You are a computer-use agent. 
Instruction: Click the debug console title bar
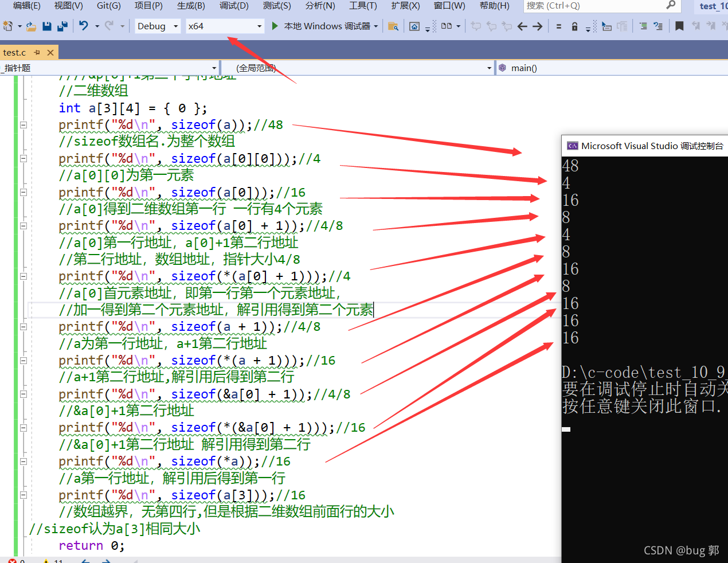[645, 146]
